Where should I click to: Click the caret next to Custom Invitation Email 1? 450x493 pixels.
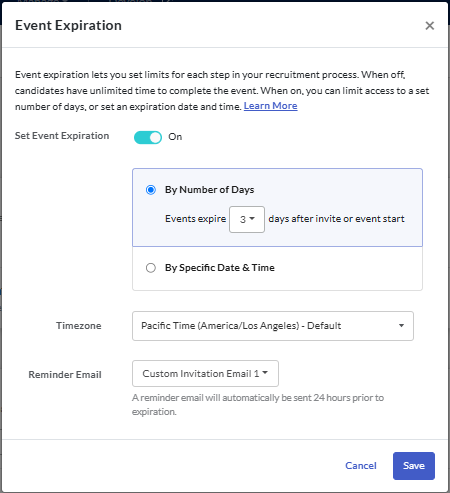(x=265, y=373)
